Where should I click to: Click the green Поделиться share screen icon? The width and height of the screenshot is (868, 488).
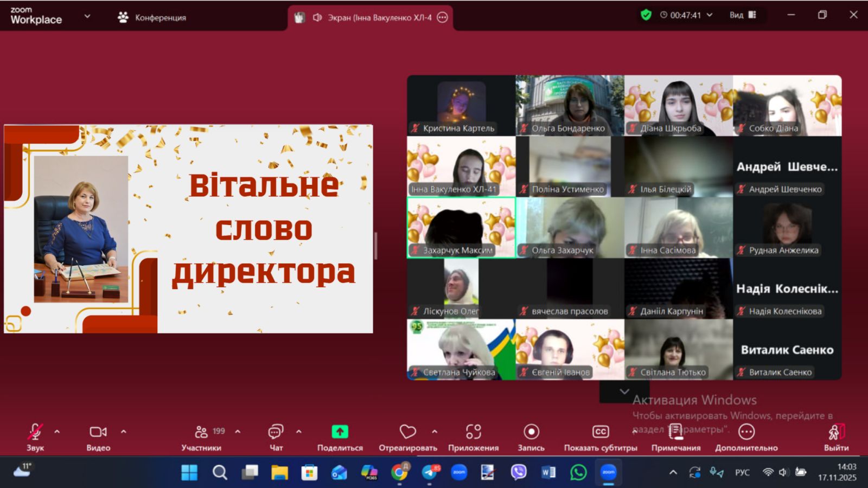(x=340, y=432)
